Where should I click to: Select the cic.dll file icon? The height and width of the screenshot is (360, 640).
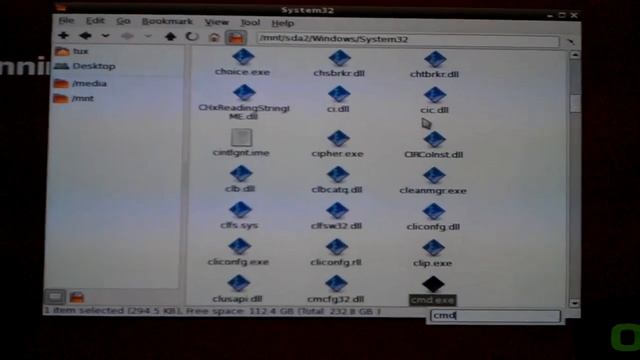click(435, 95)
